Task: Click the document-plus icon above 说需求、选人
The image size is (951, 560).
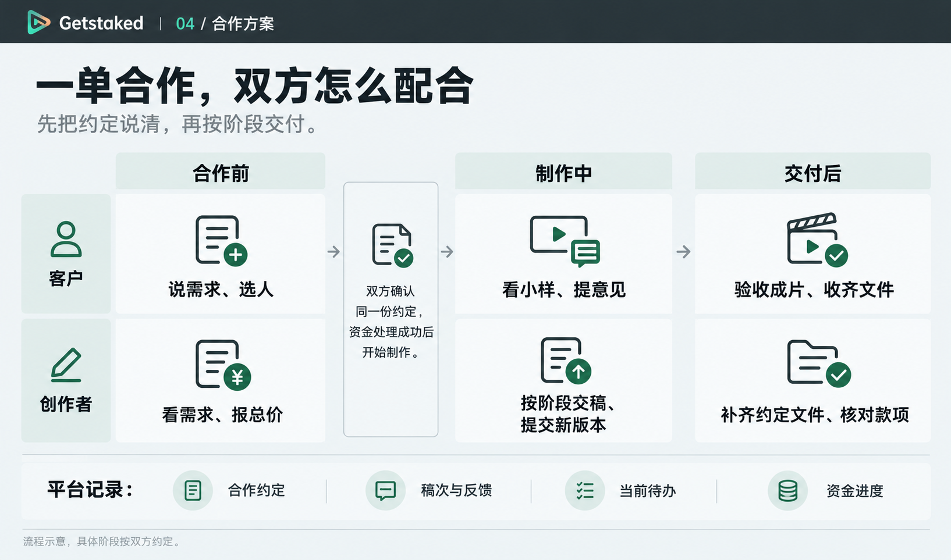Action: [221, 241]
